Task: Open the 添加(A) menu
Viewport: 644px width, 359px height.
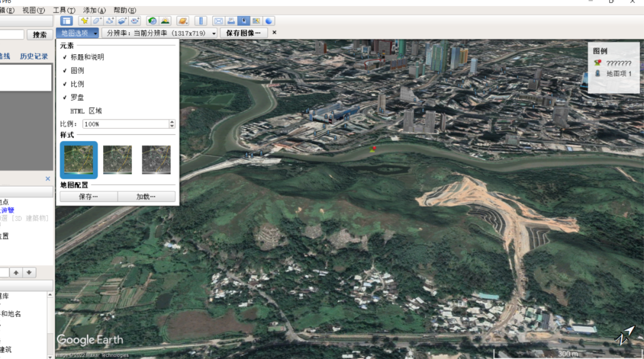Action: tap(94, 10)
